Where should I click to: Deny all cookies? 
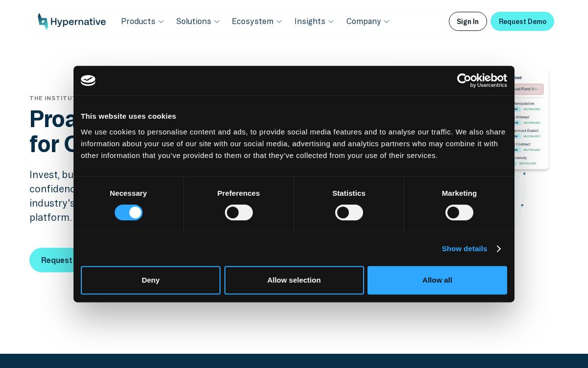pos(150,280)
